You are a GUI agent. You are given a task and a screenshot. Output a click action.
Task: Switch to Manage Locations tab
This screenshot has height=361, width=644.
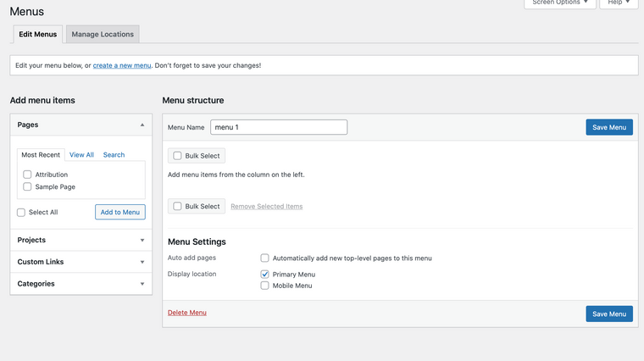103,35
